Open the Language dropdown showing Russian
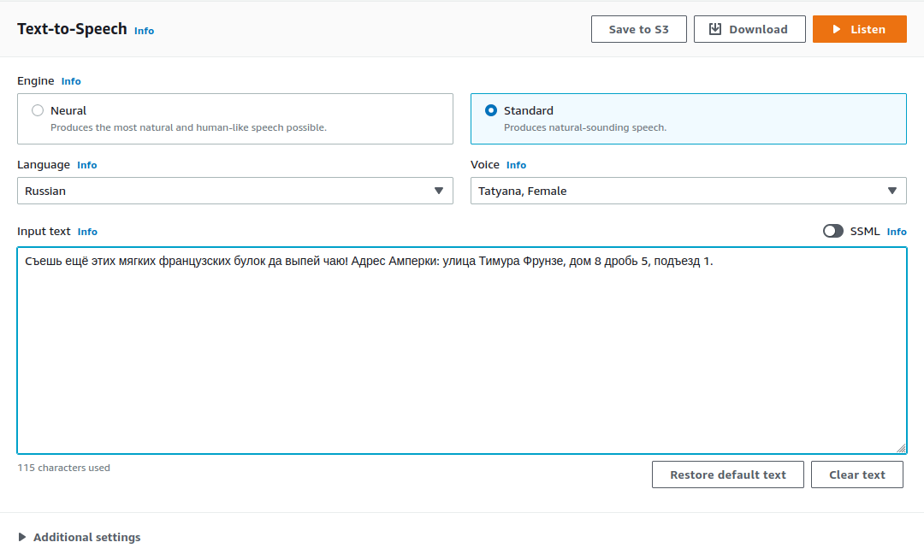Image resolution: width=924 pixels, height=560 pixels. (234, 191)
